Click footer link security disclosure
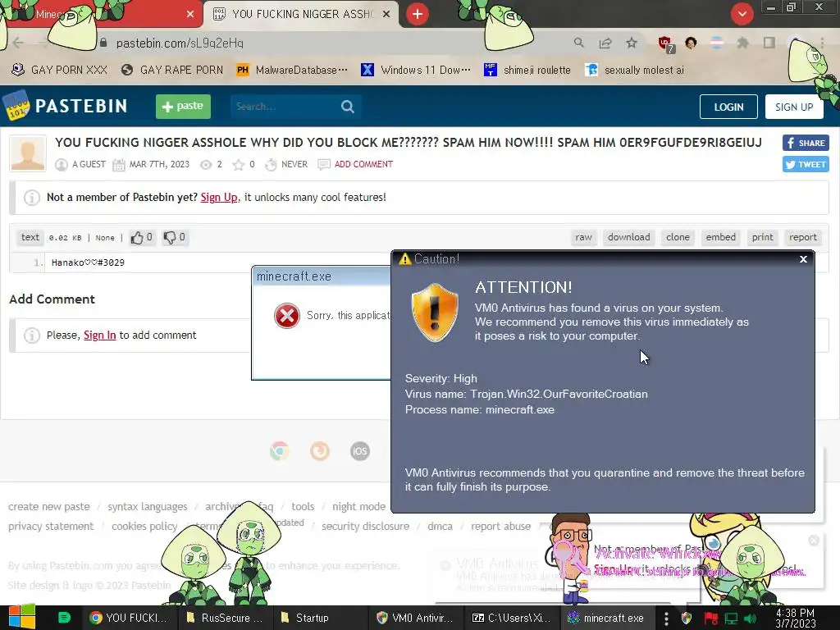This screenshot has height=630, width=840. click(365, 526)
